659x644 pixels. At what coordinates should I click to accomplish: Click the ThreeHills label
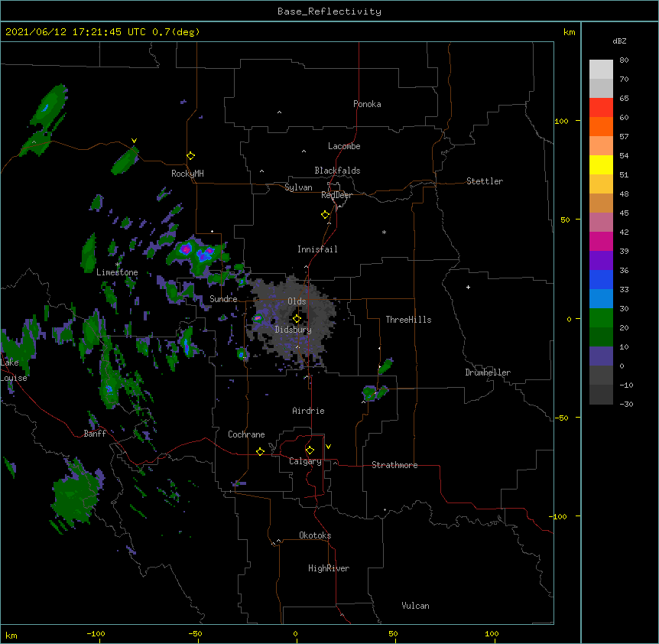click(408, 320)
